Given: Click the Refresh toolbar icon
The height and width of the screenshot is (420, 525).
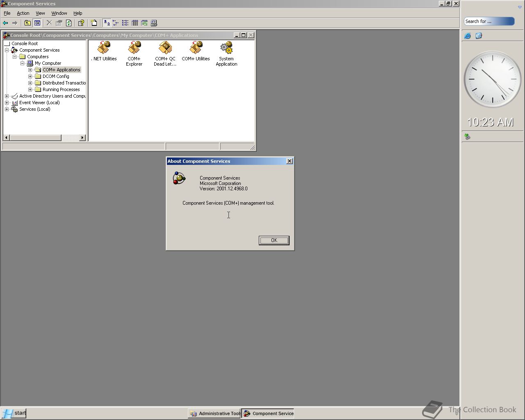Looking at the screenshot, I should (69, 23).
